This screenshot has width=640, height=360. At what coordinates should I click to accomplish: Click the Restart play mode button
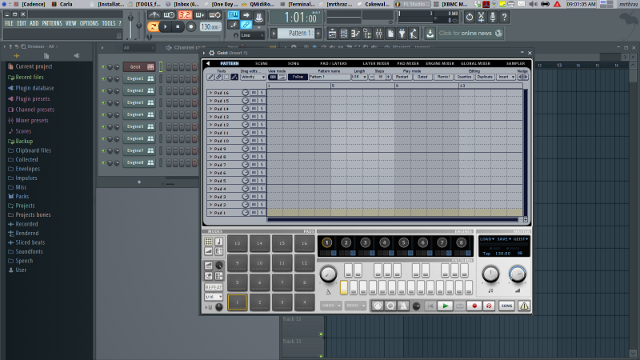click(x=402, y=77)
